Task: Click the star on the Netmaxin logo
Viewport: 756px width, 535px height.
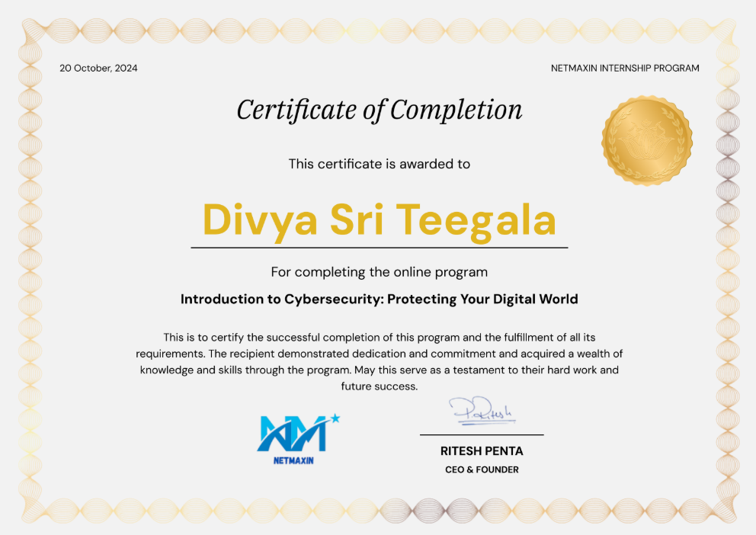Action: coord(335,418)
